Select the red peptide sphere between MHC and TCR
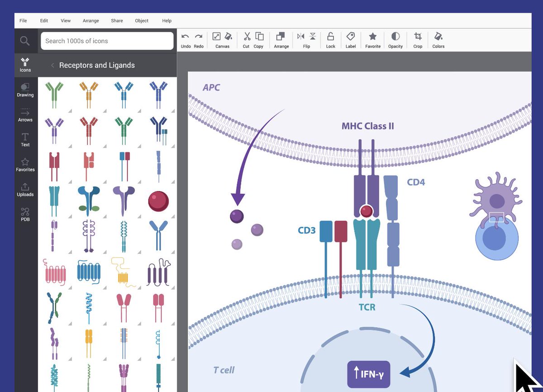 (x=367, y=211)
